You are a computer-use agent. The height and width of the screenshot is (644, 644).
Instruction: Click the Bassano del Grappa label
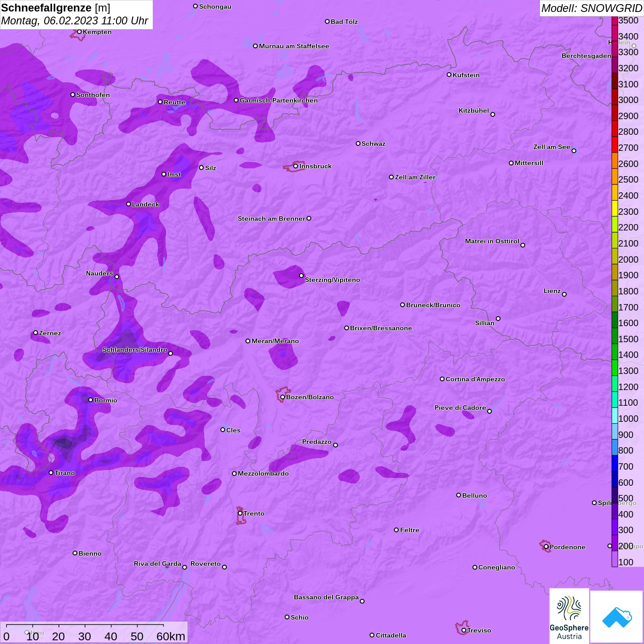(x=327, y=597)
